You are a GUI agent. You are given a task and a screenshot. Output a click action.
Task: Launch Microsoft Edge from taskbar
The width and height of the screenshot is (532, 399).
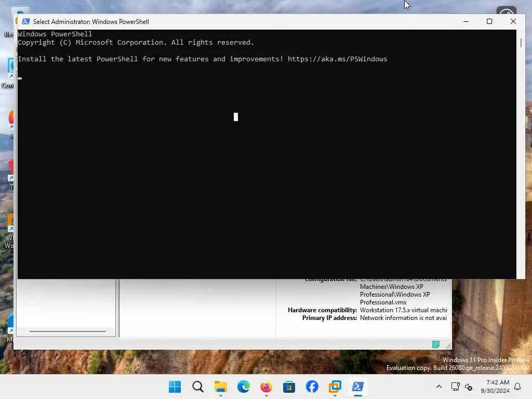click(x=243, y=387)
